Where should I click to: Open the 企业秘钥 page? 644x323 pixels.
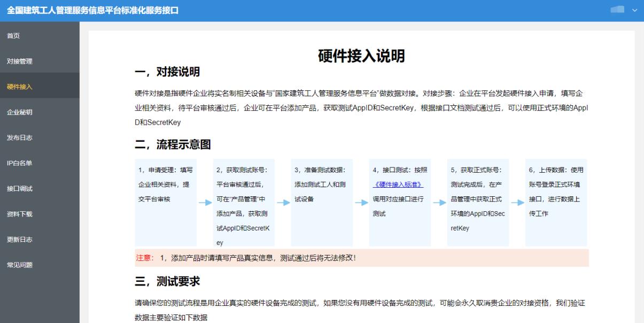pos(20,112)
